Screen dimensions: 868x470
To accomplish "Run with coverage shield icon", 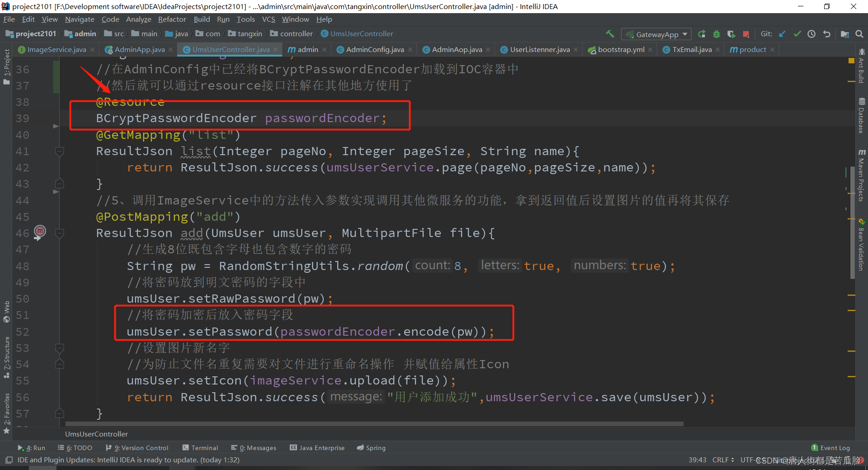I will pyautogui.click(x=731, y=34).
